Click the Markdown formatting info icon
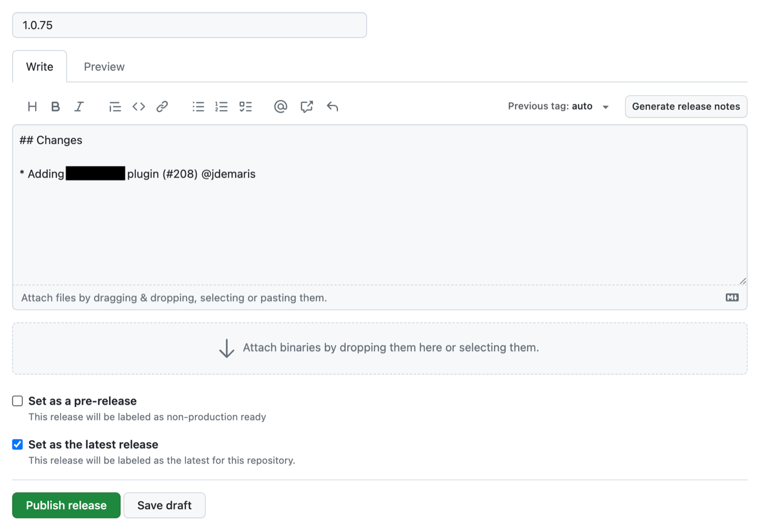This screenshot has height=532, width=763. [x=732, y=297]
